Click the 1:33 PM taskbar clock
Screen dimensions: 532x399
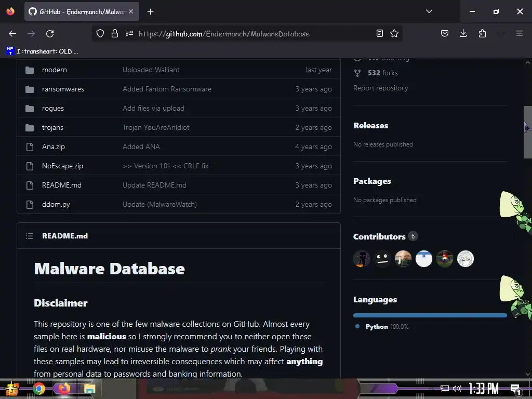484,389
